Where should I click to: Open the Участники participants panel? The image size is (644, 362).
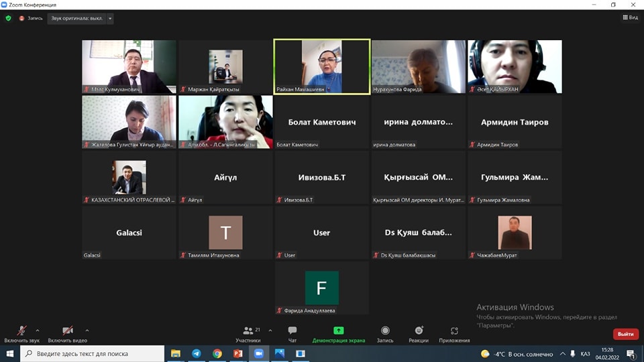248,334
